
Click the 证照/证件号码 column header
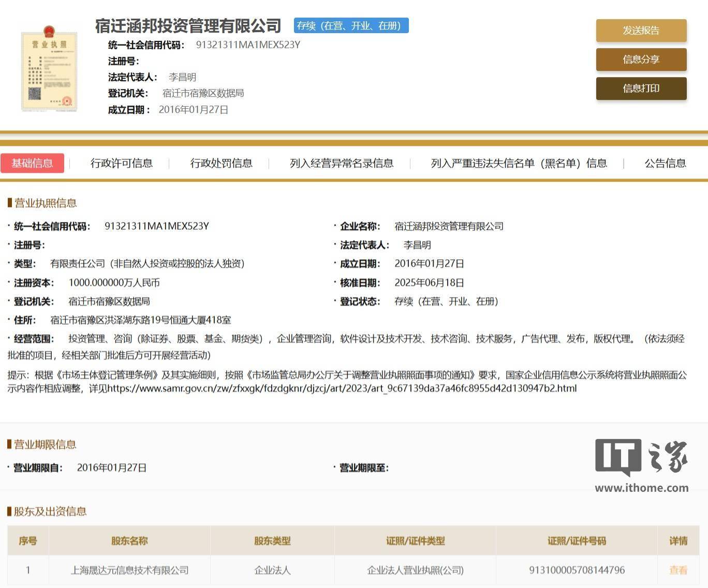click(577, 541)
